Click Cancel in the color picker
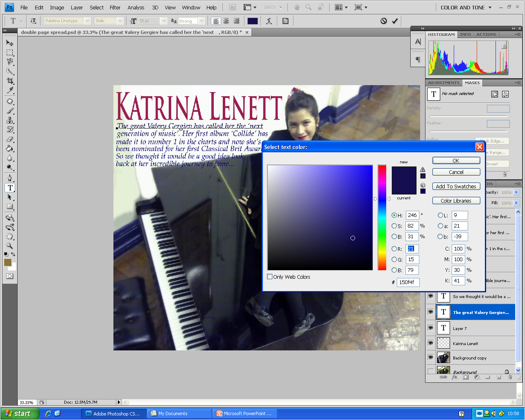Screen dimensions: 525x420 (x=456, y=172)
